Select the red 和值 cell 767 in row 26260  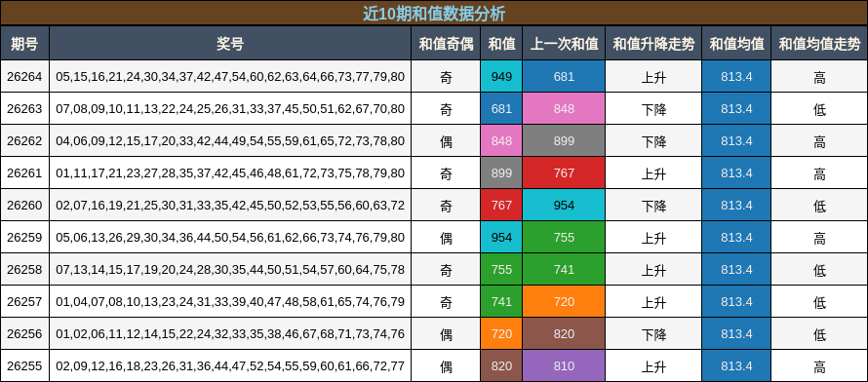501,205
